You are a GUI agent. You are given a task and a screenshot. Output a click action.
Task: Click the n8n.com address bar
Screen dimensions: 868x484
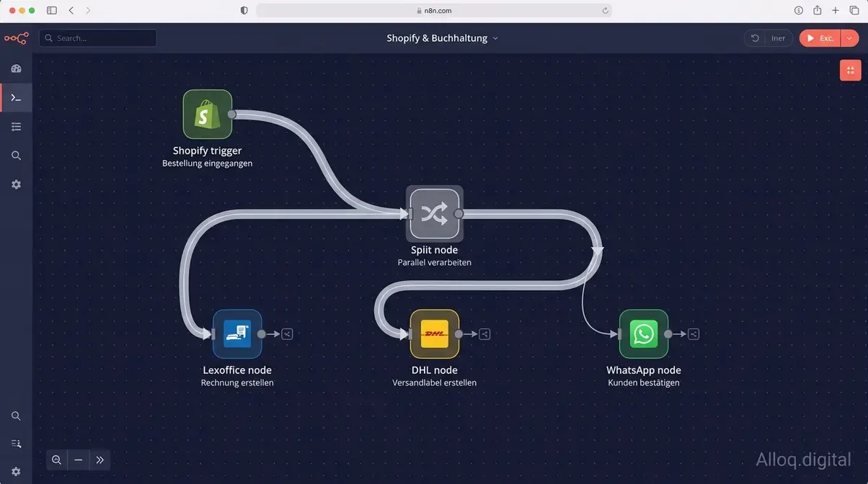(x=434, y=10)
